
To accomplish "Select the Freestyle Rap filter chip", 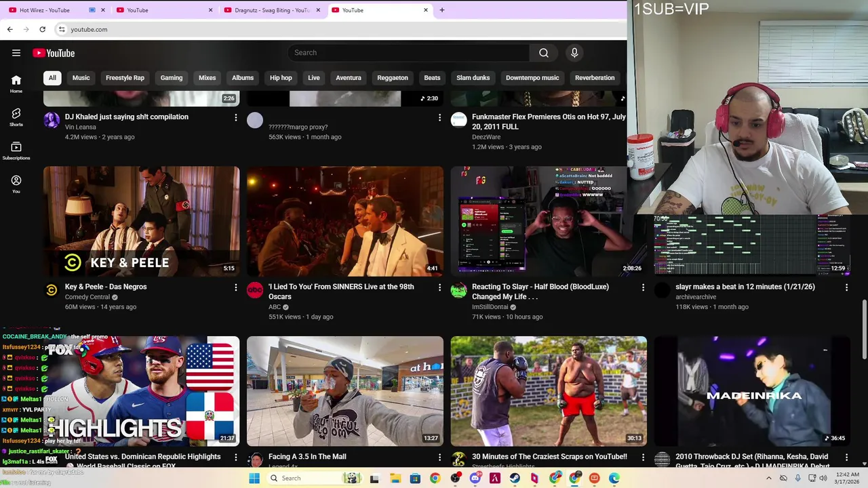I will pyautogui.click(x=125, y=78).
